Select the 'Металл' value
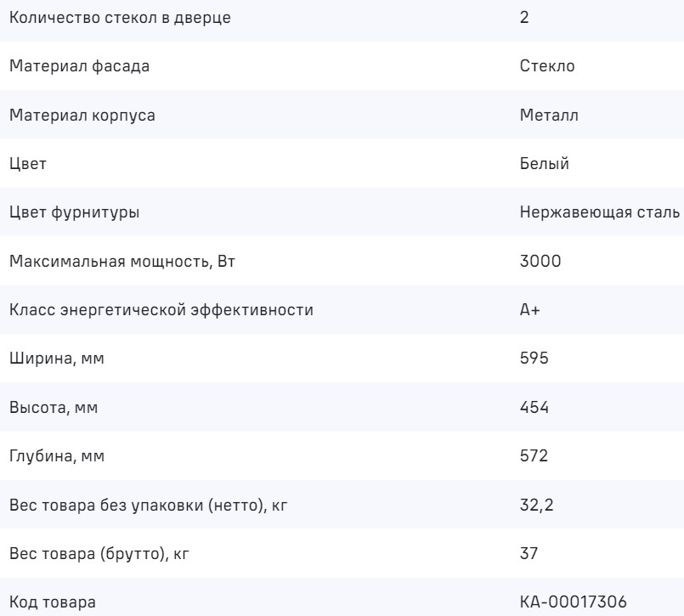Viewport: 684px width, 616px height. point(548,116)
